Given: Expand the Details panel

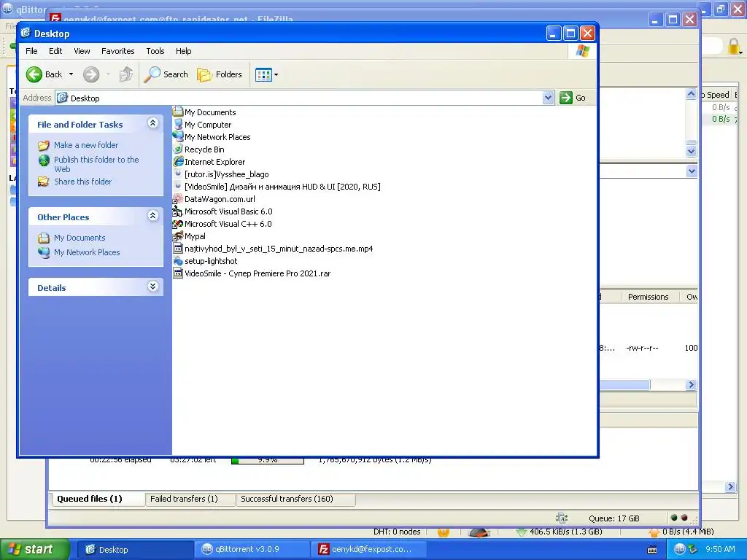Looking at the screenshot, I should click(x=152, y=286).
